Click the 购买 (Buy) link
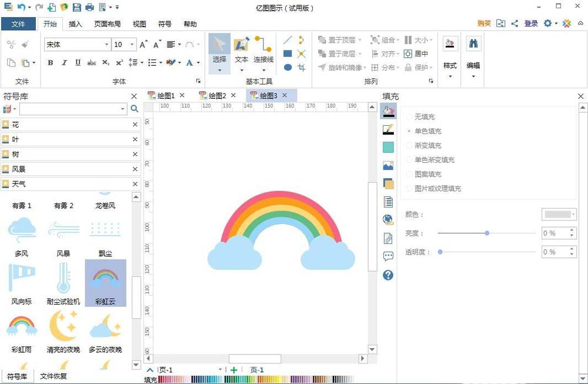 [x=483, y=24]
